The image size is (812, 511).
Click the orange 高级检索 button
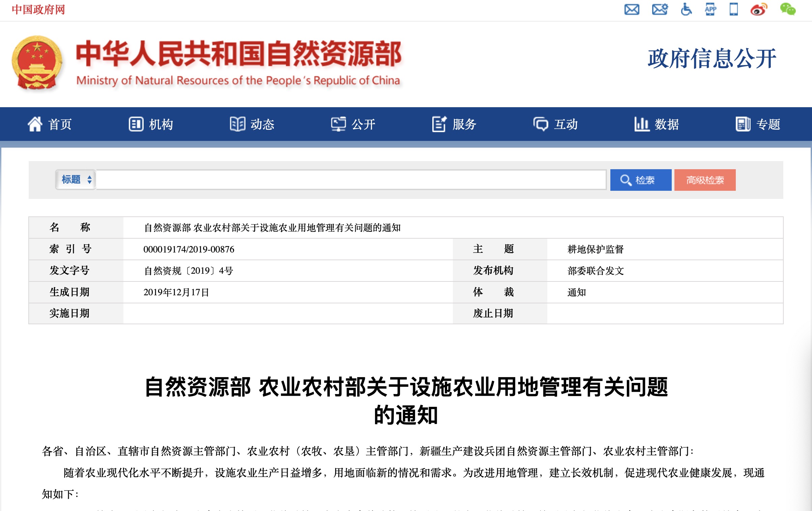(x=705, y=180)
